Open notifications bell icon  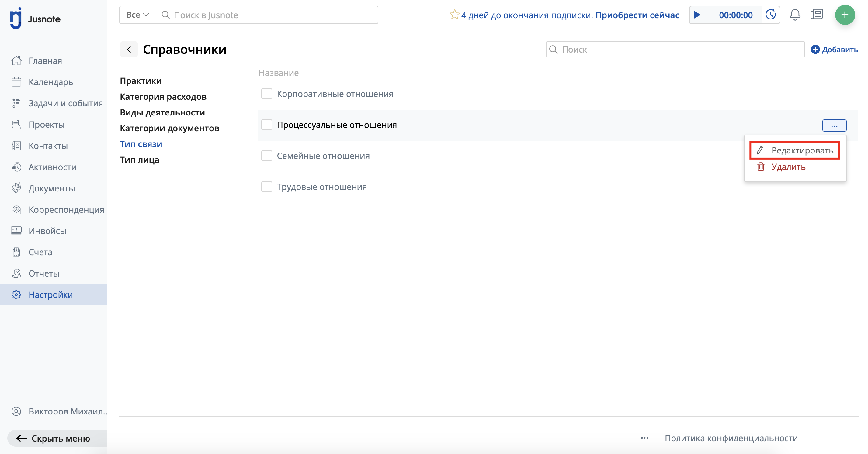795,15
